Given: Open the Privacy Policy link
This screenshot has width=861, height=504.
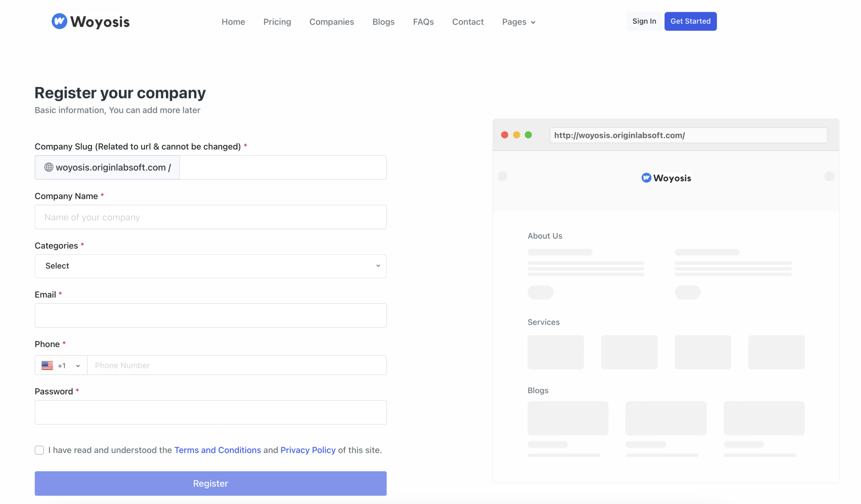Looking at the screenshot, I should (x=308, y=451).
